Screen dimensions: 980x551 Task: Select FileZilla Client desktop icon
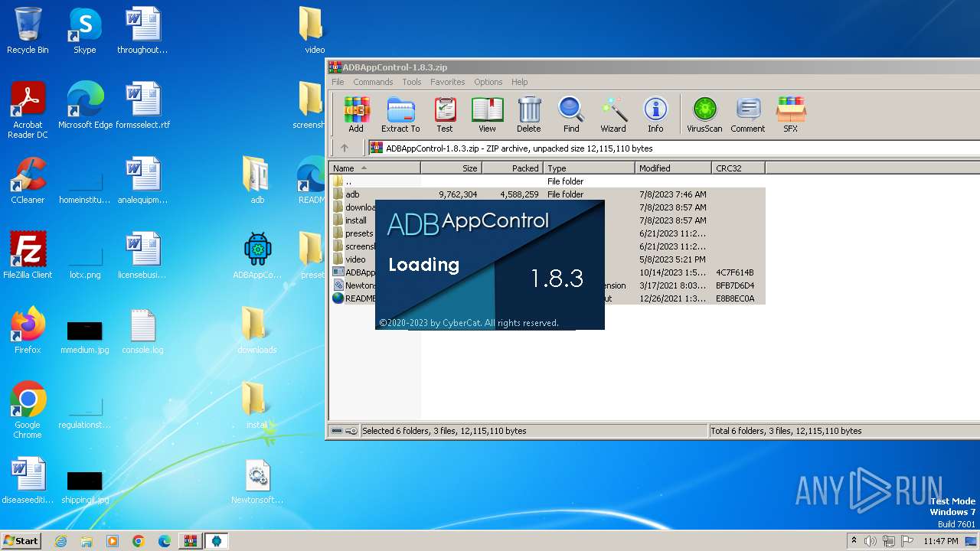(x=28, y=256)
